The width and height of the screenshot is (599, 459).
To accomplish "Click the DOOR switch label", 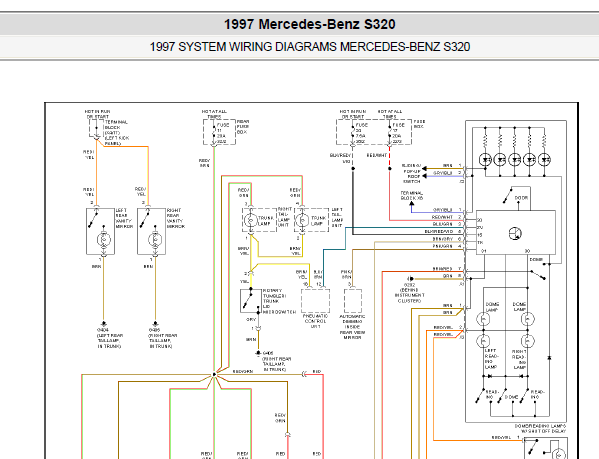I will [521, 198].
